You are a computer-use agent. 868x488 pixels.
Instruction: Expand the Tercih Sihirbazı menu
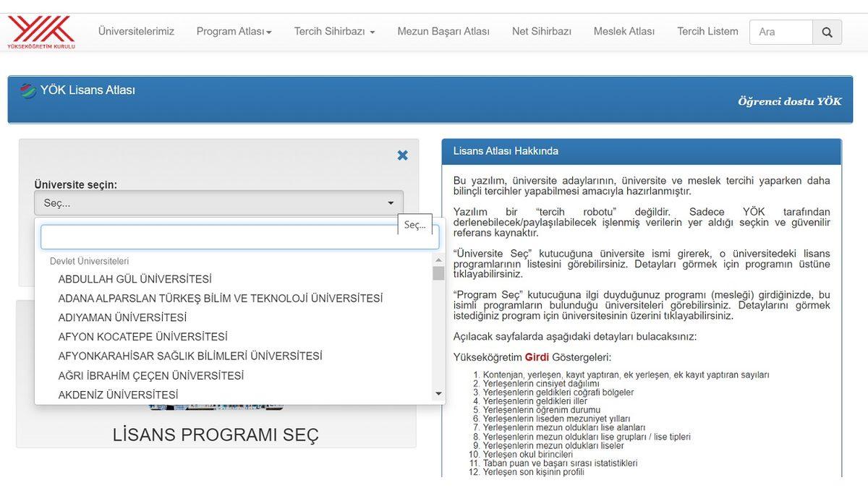point(334,32)
